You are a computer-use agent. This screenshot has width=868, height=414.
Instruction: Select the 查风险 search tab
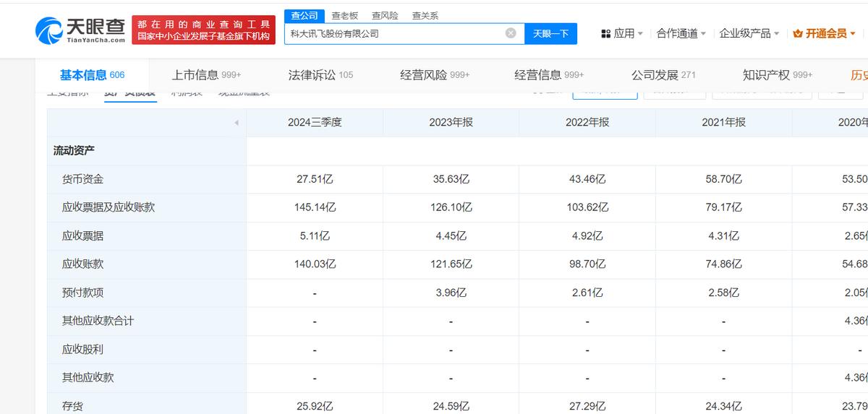[x=385, y=15]
